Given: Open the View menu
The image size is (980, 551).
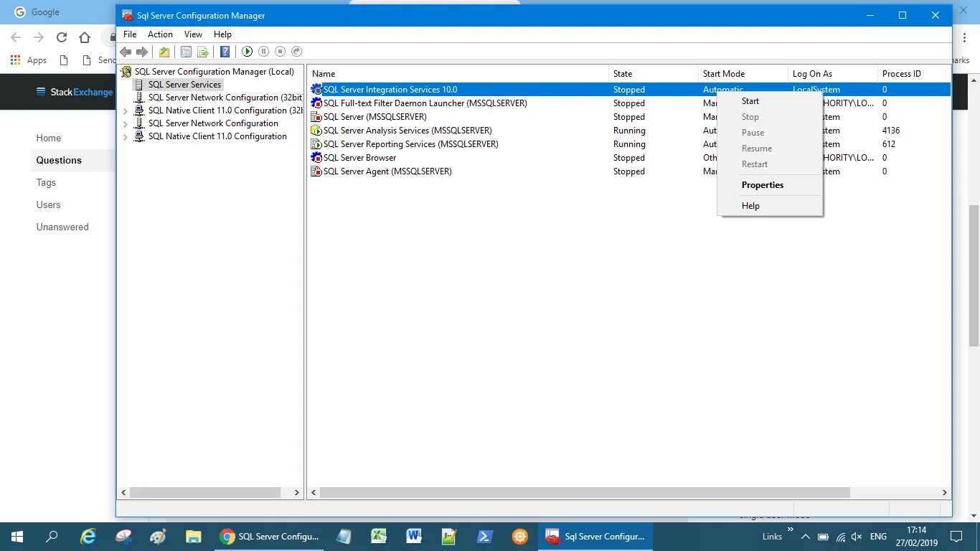Looking at the screenshot, I should 193,34.
